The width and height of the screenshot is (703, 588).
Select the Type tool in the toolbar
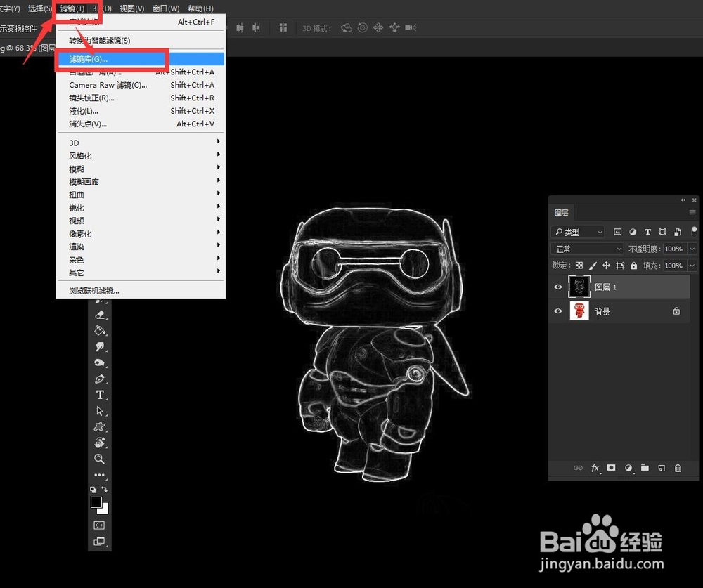tap(100, 395)
